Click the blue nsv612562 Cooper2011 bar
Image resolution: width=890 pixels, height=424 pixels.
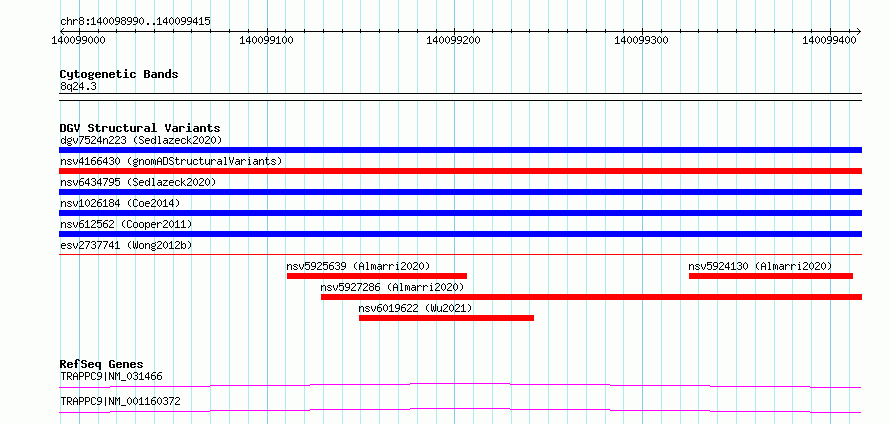[x=460, y=234]
